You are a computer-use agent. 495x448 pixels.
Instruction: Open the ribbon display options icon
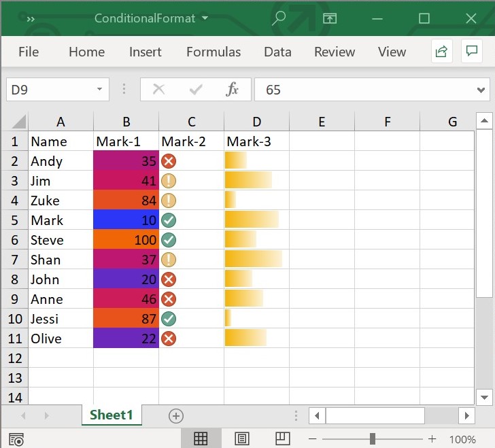[330, 18]
